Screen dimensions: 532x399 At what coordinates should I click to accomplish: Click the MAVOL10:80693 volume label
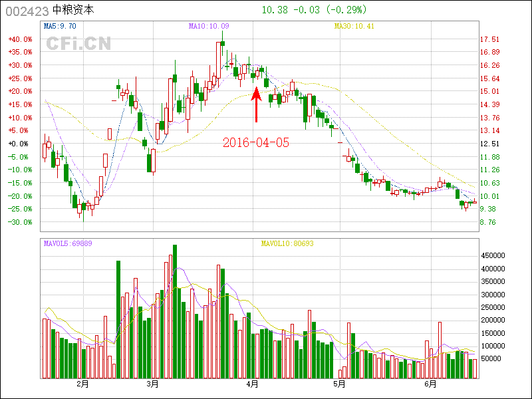pos(287,243)
